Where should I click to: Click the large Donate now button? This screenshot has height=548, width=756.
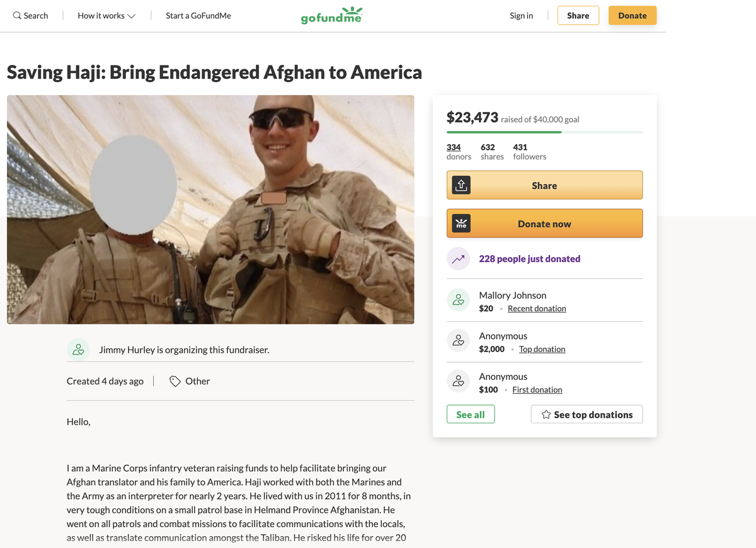[544, 224]
